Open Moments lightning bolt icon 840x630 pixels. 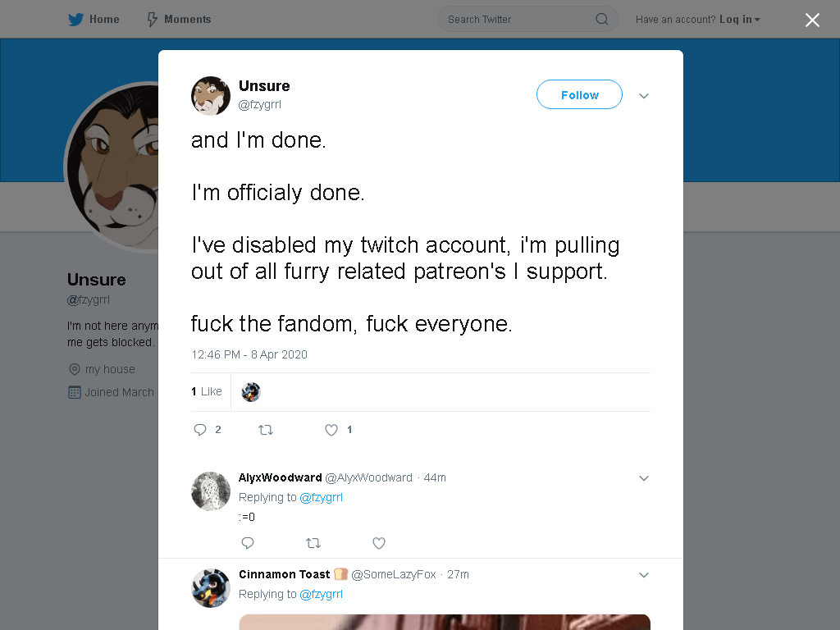[152, 20]
